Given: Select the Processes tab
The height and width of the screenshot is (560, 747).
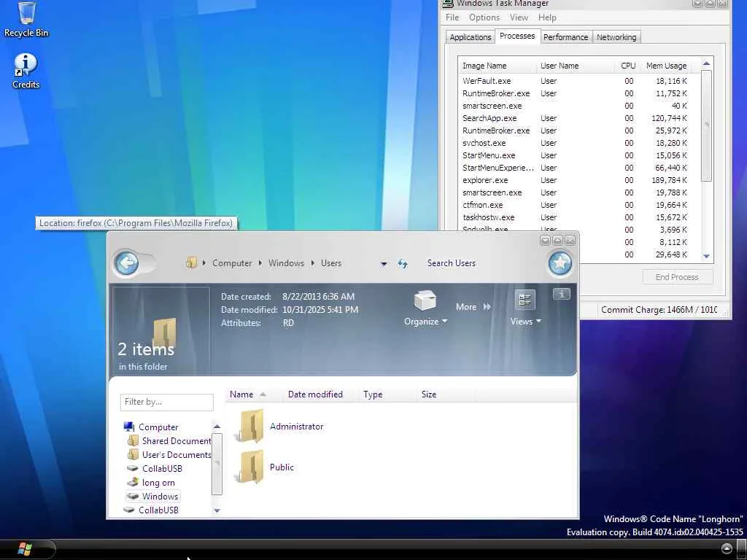Looking at the screenshot, I should 517,36.
